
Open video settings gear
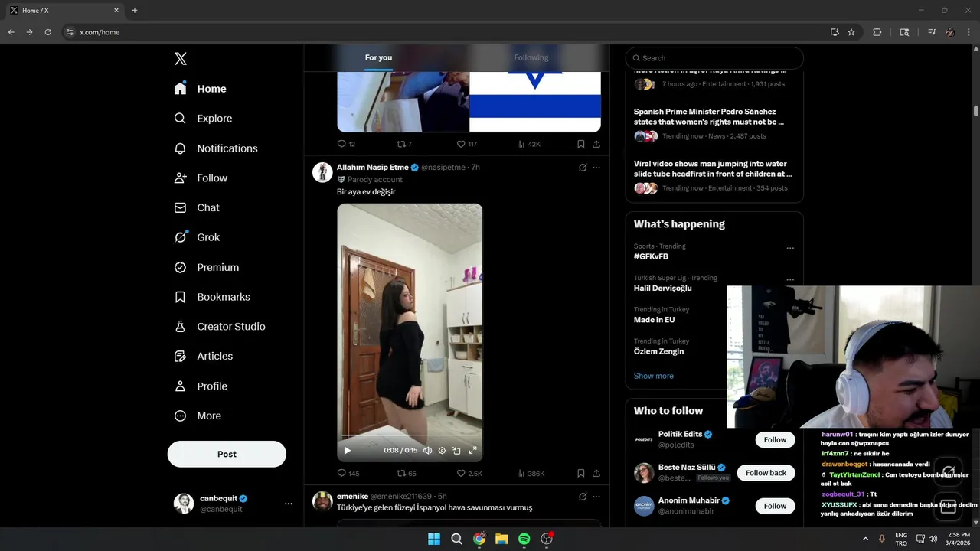tap(442, 451)
